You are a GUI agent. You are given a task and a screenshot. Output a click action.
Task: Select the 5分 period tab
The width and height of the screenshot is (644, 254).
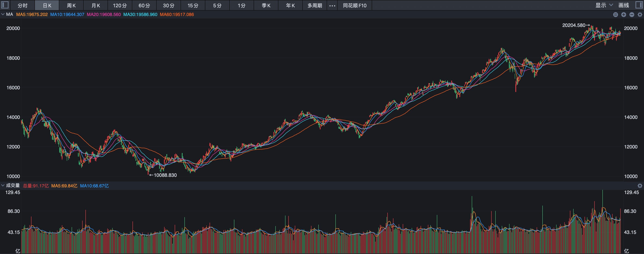click(217, 5)
